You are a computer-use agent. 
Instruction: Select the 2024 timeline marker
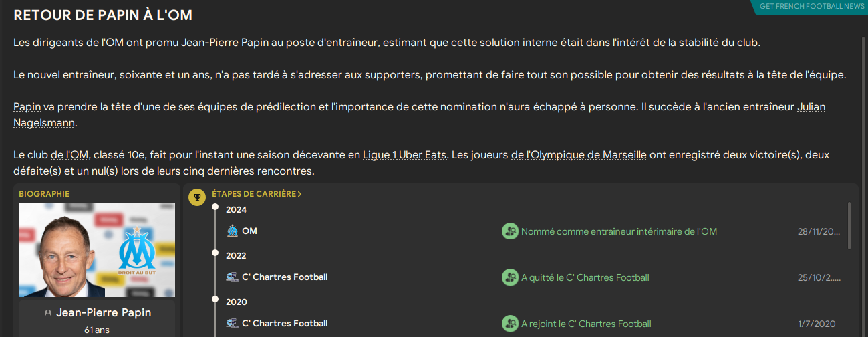(214, 207)
